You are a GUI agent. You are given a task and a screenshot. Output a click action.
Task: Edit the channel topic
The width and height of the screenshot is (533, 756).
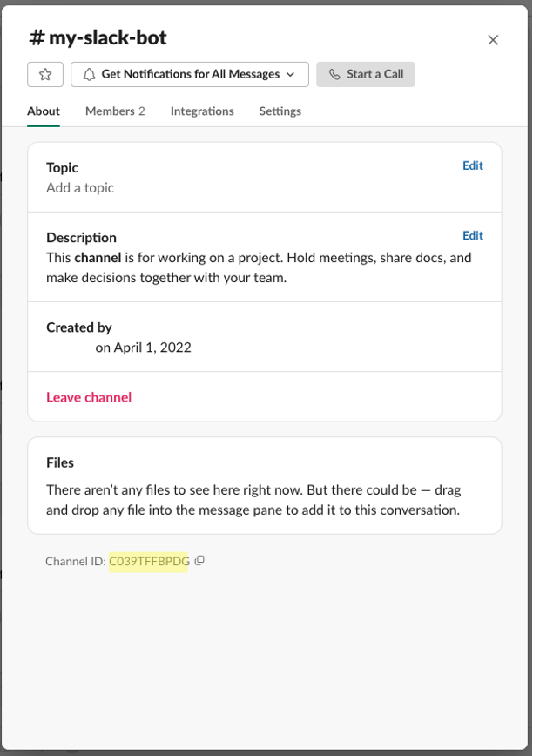[x=473, y=165]
